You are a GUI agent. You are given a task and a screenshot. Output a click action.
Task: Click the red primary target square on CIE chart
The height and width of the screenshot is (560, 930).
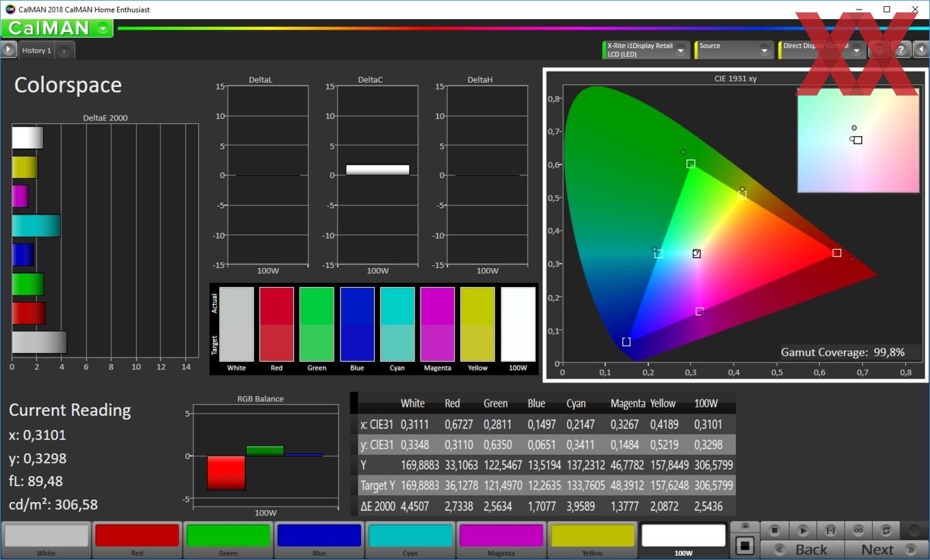pyautogui.click(x=836, y=253)
